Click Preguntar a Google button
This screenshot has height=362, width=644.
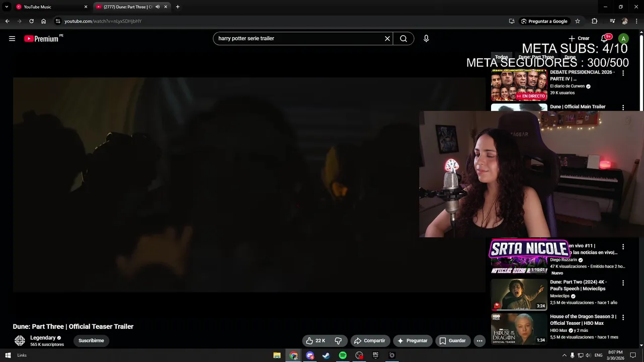point(544,21)
